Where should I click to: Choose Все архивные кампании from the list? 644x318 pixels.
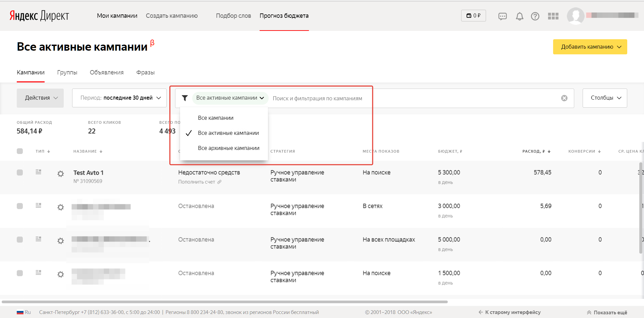point(228,148)
